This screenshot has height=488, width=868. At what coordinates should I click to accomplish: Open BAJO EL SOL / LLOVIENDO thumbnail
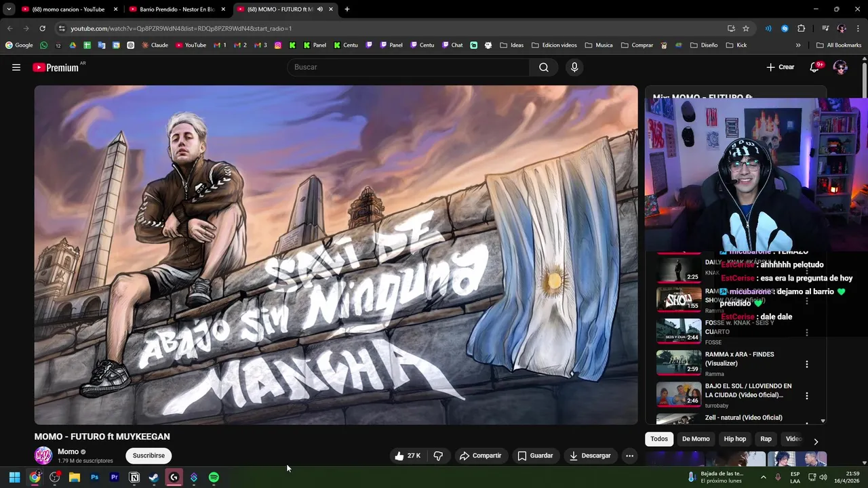(679, 394)
